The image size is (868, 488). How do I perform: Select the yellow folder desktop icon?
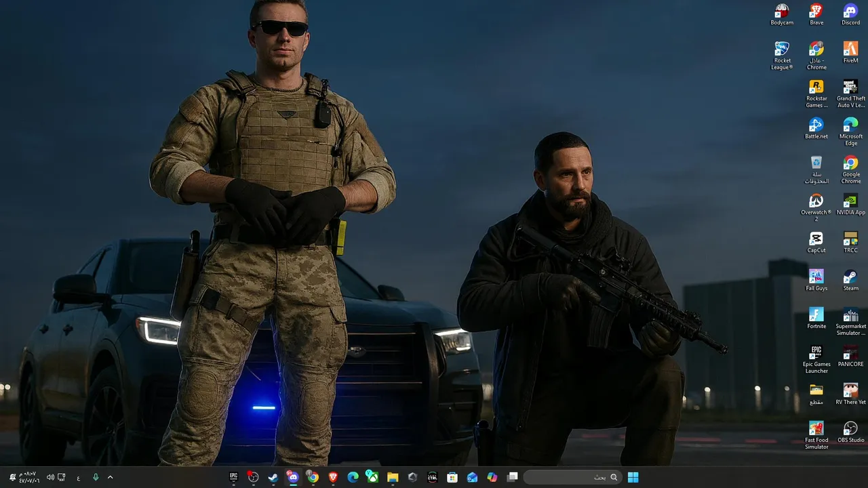[816, 394]
